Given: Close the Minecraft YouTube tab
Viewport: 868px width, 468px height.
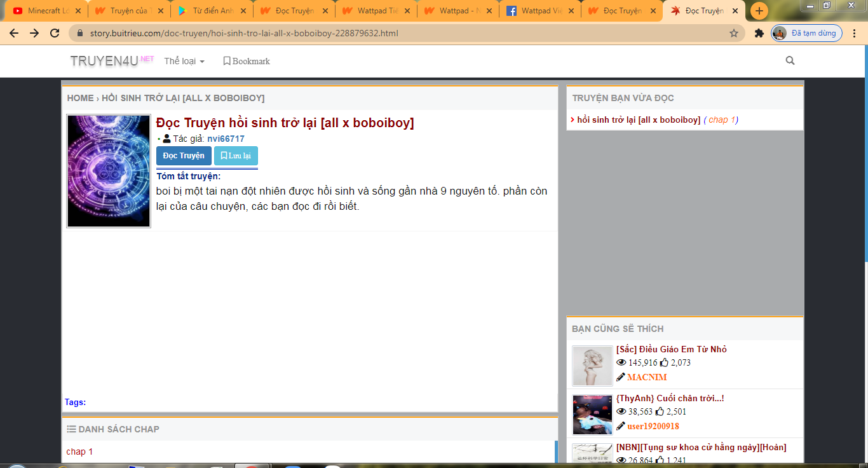Looking at the screenshot, I should 78,11.
